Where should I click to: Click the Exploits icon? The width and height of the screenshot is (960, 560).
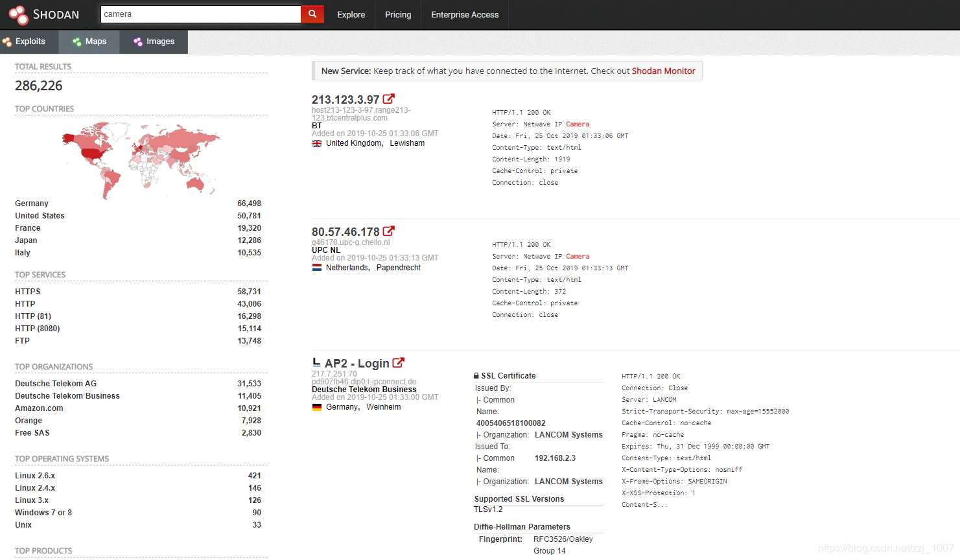click(x=7, y=41)
